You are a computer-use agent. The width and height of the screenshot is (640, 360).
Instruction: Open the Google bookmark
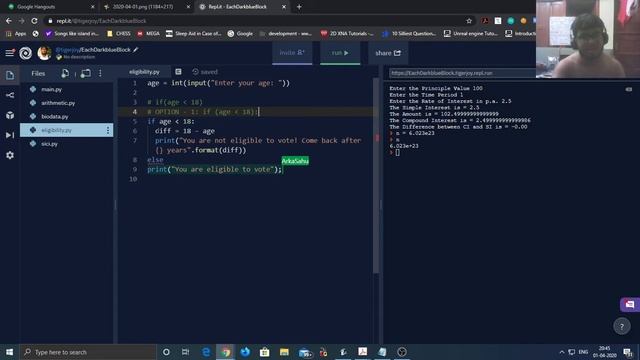[240, 33]
